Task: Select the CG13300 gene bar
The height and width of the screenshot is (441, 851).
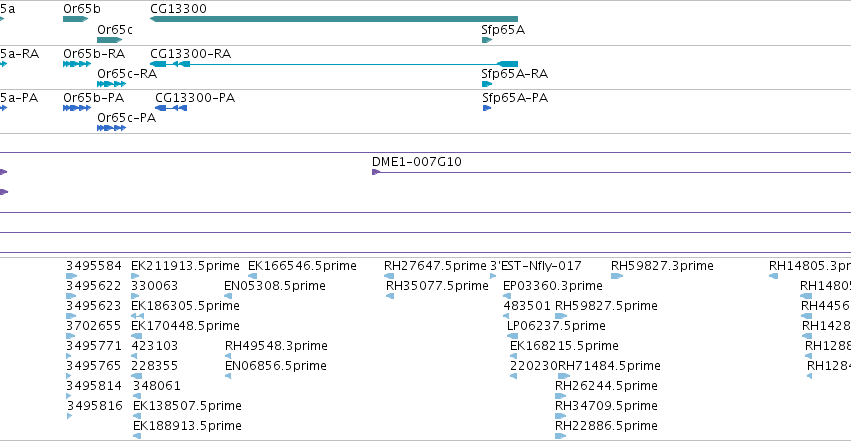Action: coord(334,19)
